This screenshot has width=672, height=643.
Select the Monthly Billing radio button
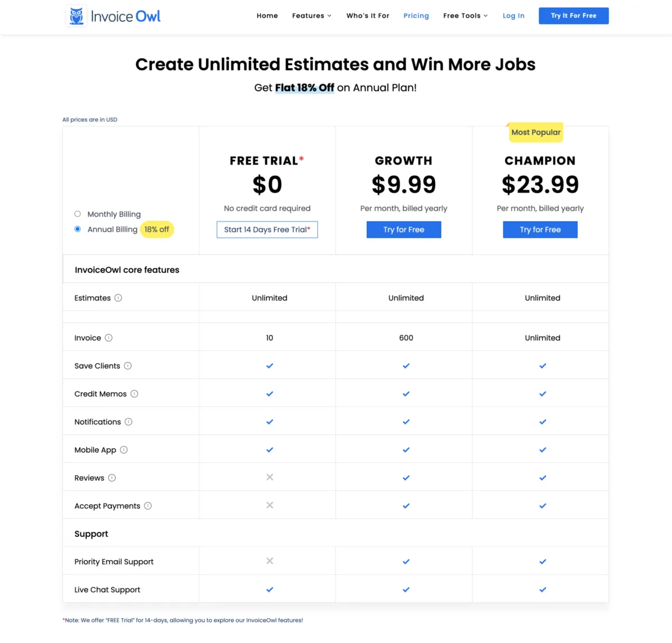pyautogui.click(x=78, y=214)
